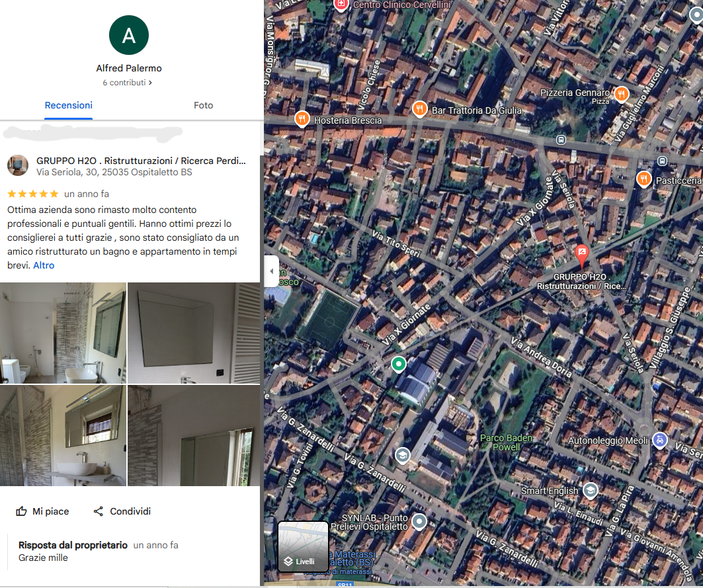Viewport: 703px width, 588px height.
Task: Click the address 'Via Seriola, 30, 25035 Ospitaletto BS'
Action: (x=114, y=172)
